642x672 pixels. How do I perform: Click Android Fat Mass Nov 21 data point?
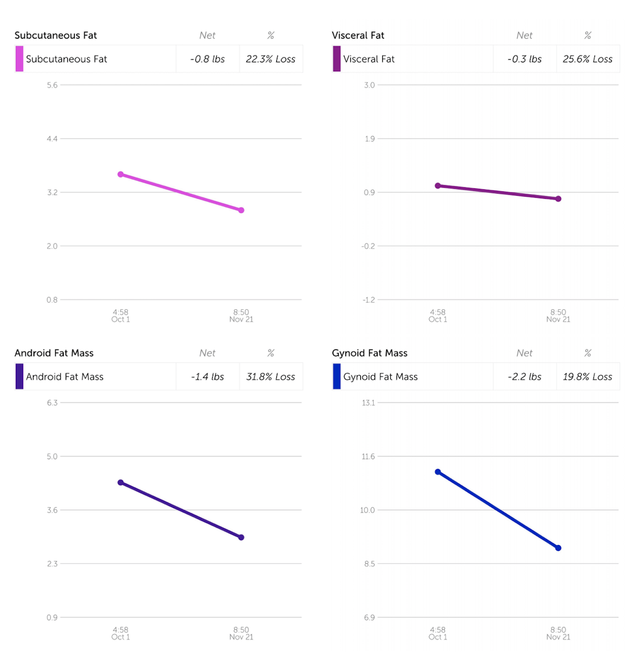(241, 537)
